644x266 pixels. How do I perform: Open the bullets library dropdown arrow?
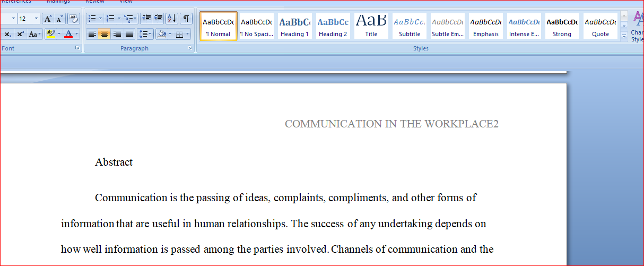tap(100, 19)
